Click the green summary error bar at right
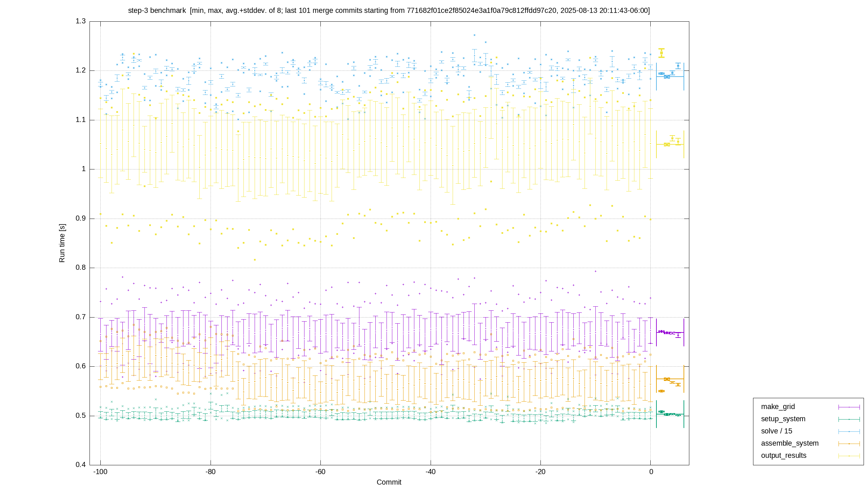This screenshot has height=488, width=868. click(670, 414)
